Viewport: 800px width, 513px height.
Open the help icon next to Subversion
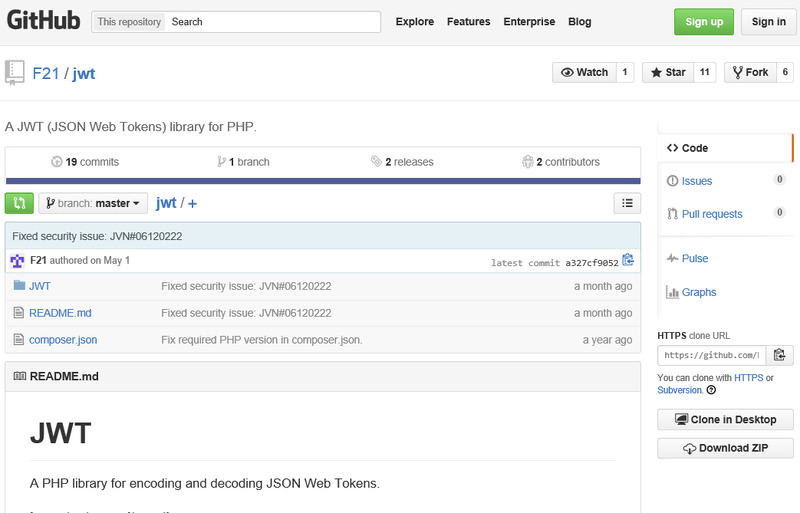coord(710,390)
